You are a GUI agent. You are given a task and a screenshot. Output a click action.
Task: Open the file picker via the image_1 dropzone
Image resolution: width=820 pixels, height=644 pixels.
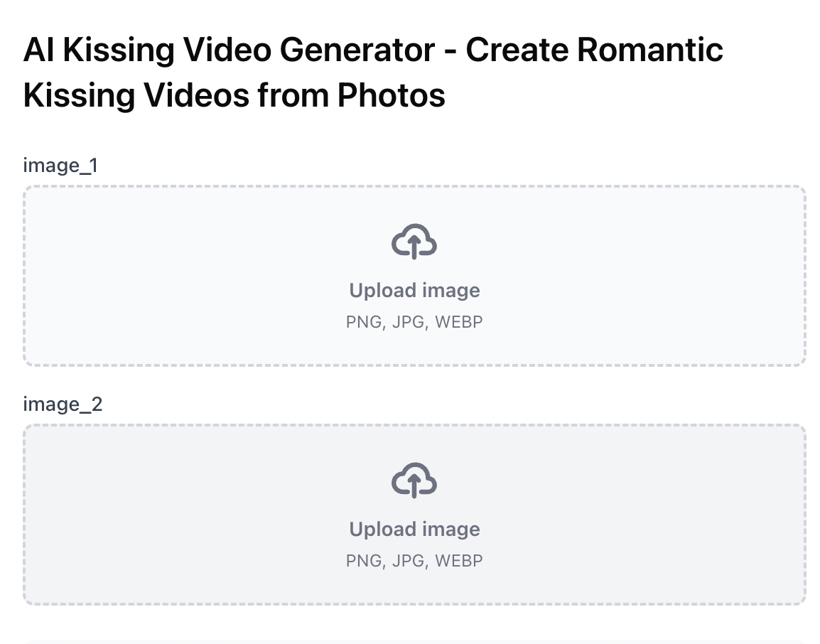pos(414,276)
